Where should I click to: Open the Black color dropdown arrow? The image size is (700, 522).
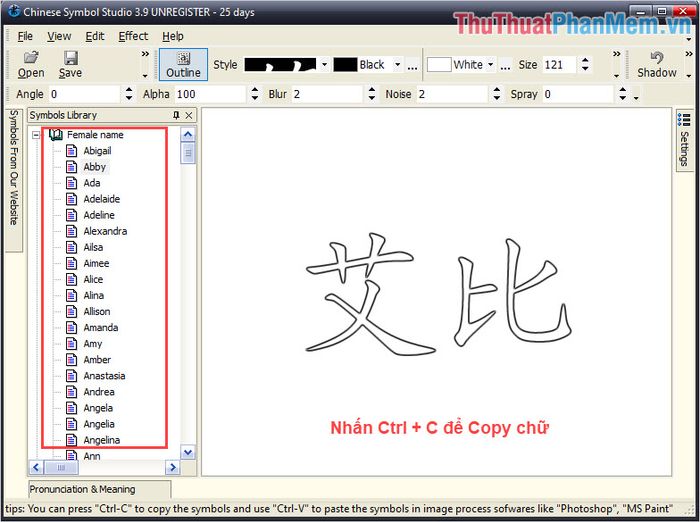pyautogui.click(x=397, y=65)
